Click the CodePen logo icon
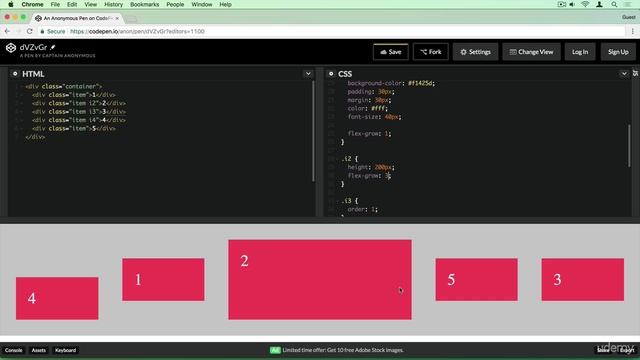The height and width of the screenshot is (360, 640). coord(11,48)
